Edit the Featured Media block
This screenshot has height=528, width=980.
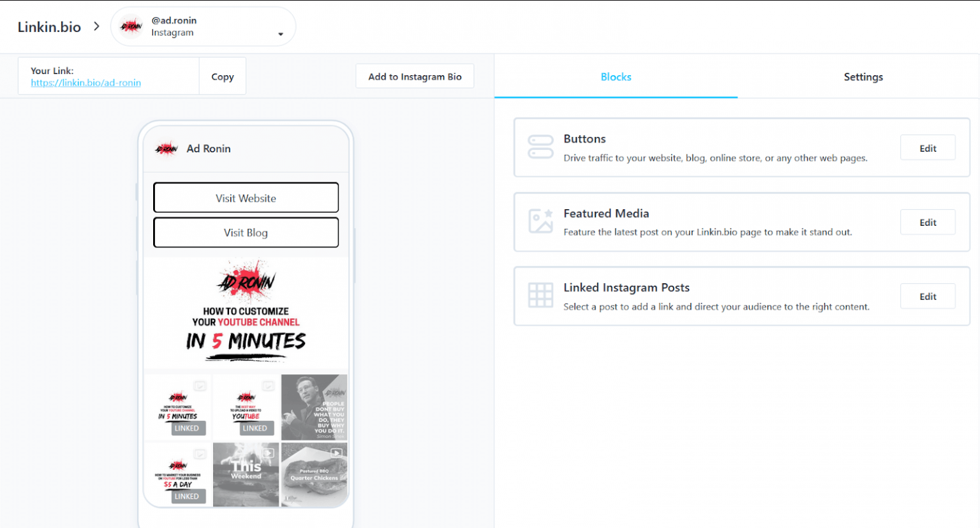tap(928, 222)
